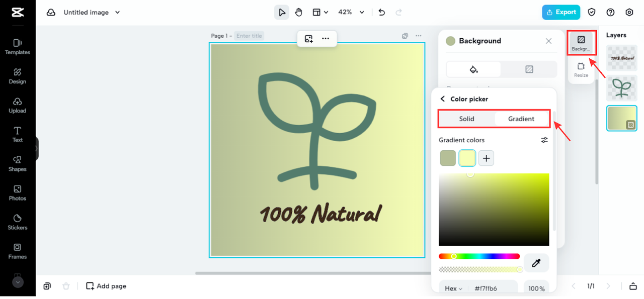This screenshot has width=644, height=299.
Task: Go to the next page arrow
Action: (608, 286)
